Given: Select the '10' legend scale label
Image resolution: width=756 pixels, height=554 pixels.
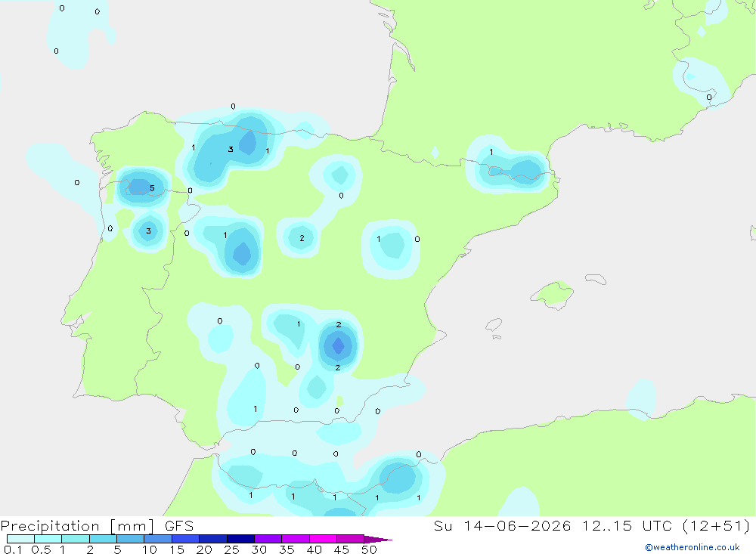Looking at the screenshot, I should [x=150, y=549].
